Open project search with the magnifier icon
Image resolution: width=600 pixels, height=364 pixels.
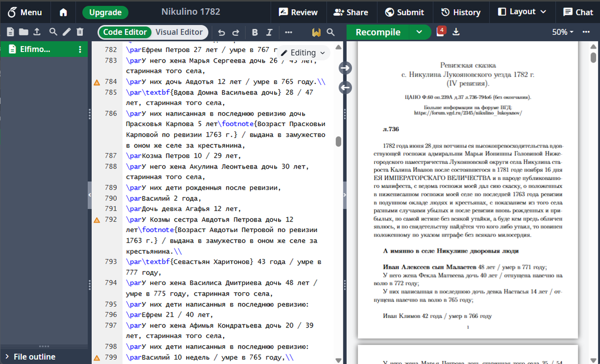52,31
